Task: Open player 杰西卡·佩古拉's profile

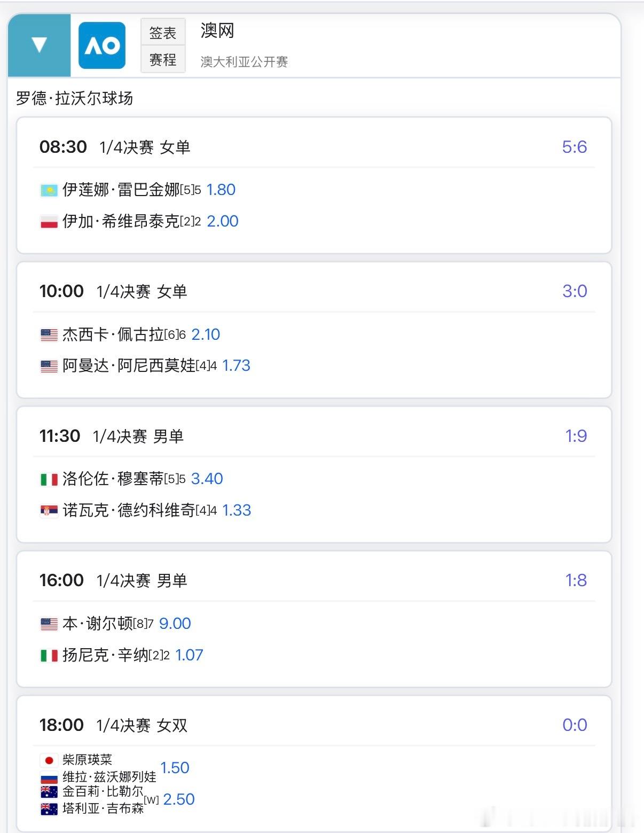Action: click(113, 334)
